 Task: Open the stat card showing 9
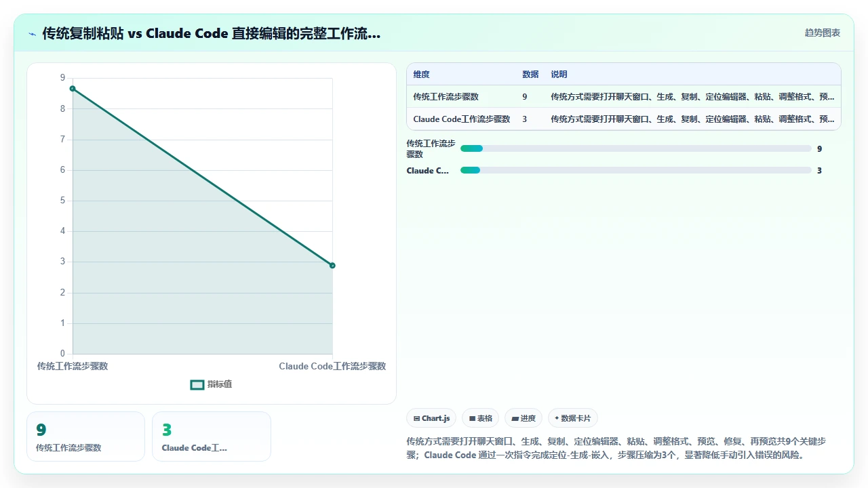(x=85, y=436)
